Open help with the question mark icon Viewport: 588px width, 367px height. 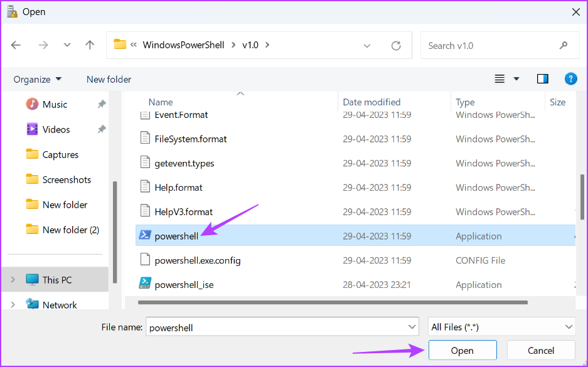click(x=571, y=78)
